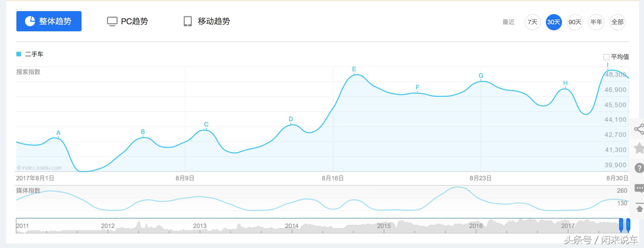
Task: Click the 搜索指数 chart title
Action: [28, 72]
